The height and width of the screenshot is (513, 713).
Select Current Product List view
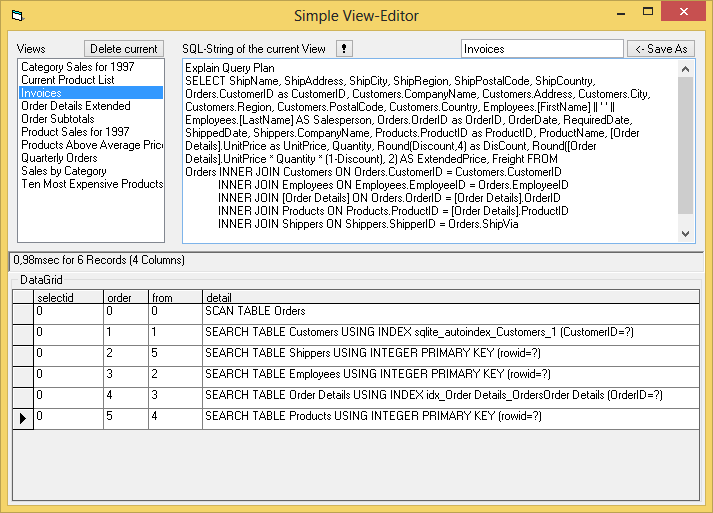68,80
